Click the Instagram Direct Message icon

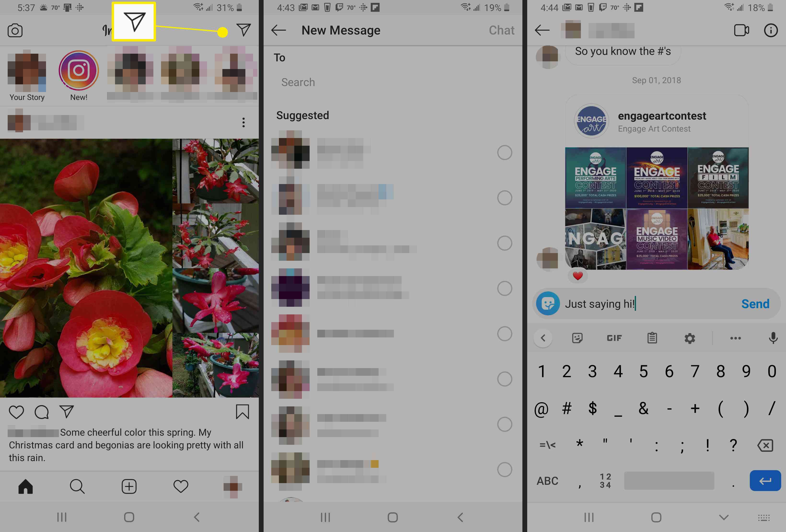(x=243, y=30)
